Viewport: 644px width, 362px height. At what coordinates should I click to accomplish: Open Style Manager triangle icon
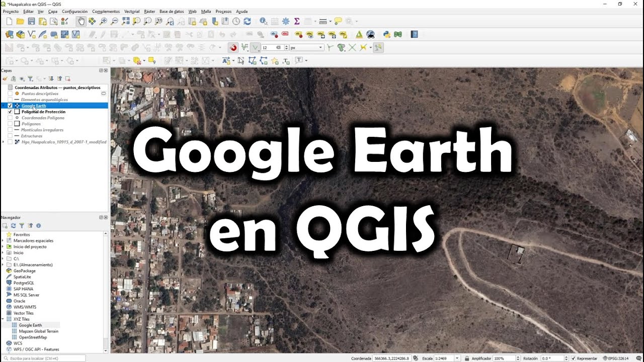[359, 35]
